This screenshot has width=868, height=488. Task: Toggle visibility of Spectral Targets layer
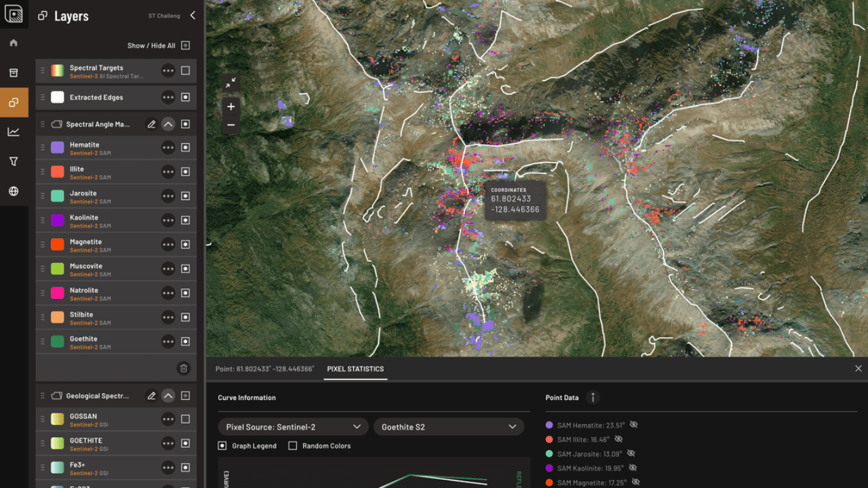pyautogui.click(x=185, y=70)
